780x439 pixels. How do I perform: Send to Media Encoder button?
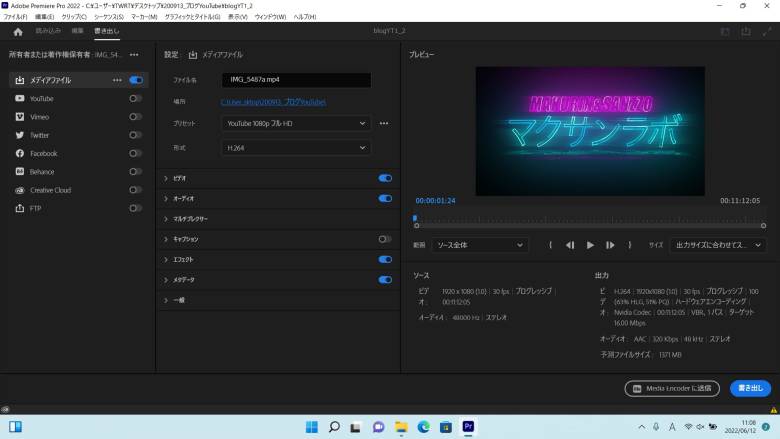(672, 388)
